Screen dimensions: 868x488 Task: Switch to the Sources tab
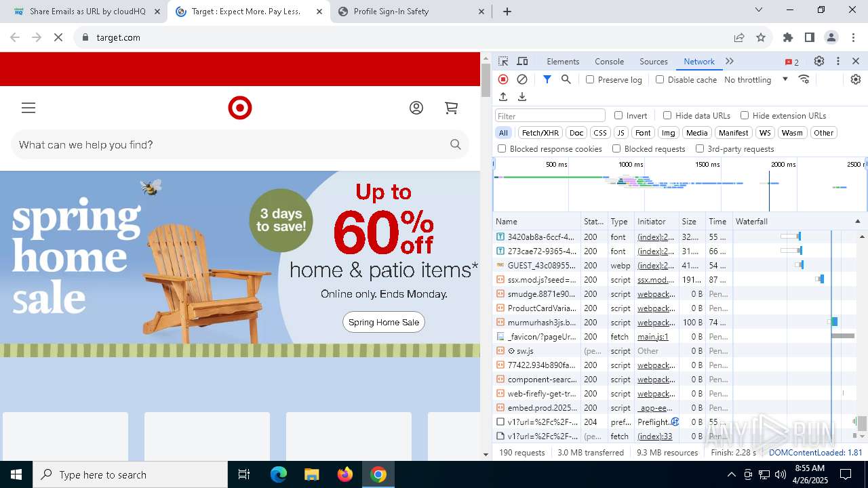coord(654,61)
